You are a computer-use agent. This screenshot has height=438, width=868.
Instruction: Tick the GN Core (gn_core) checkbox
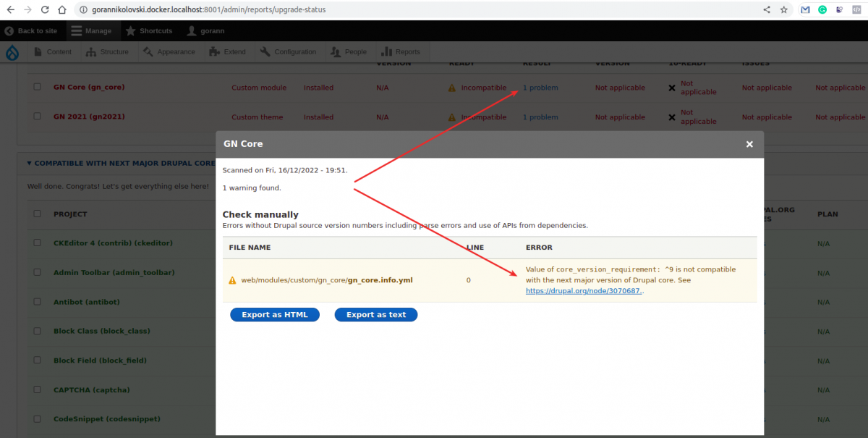[38, 87]
